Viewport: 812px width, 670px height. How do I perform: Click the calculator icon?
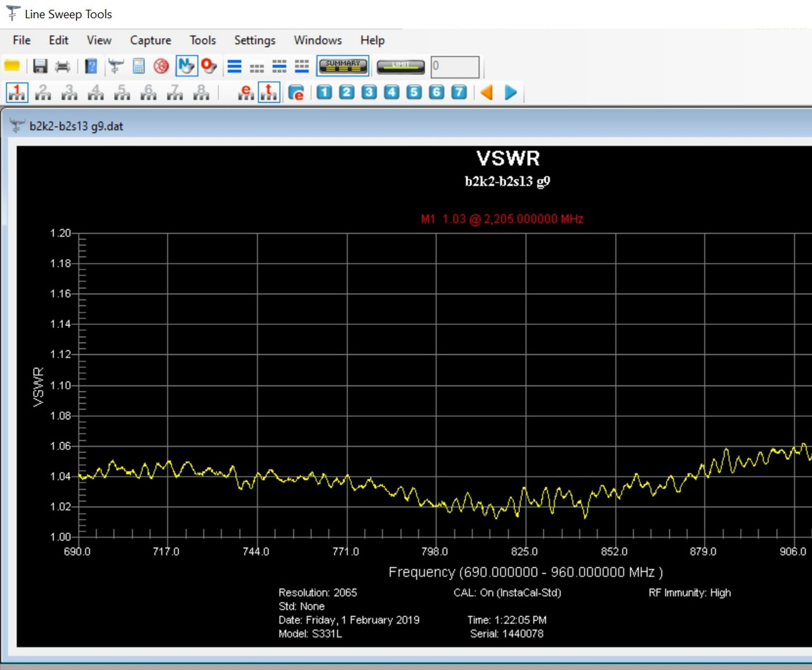[x=139, y=66]
